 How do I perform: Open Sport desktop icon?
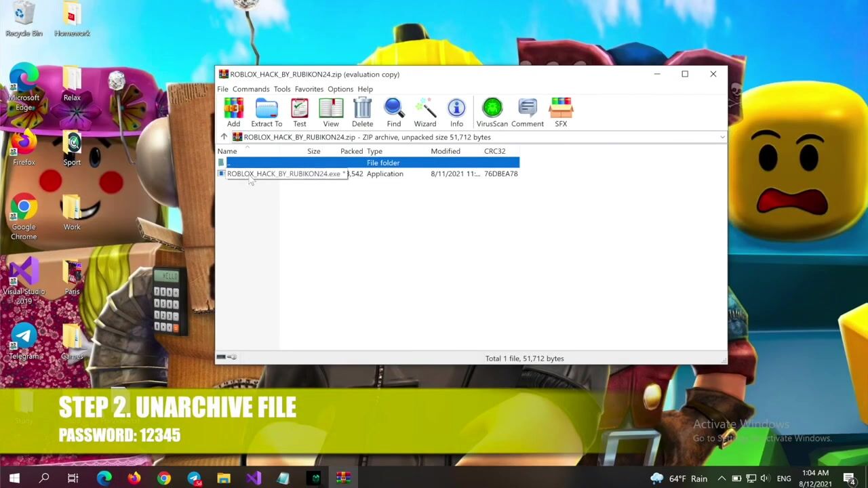(72, 149)
